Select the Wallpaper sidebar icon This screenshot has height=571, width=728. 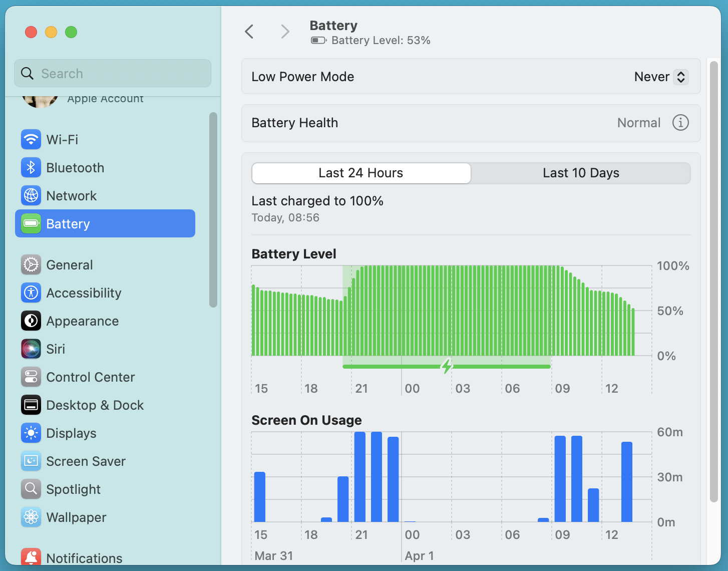31,517
